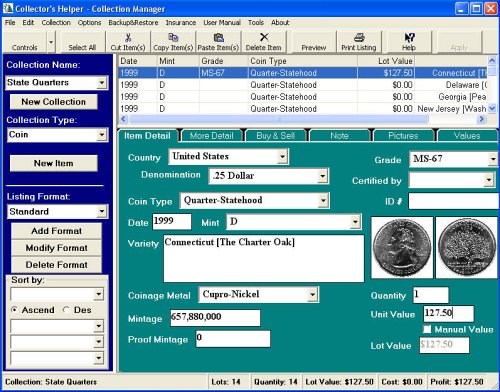Click the Cut Item(s) scissors icon
Image resolution: width=500 pixels, height=392 pixels.
point(128,37)
